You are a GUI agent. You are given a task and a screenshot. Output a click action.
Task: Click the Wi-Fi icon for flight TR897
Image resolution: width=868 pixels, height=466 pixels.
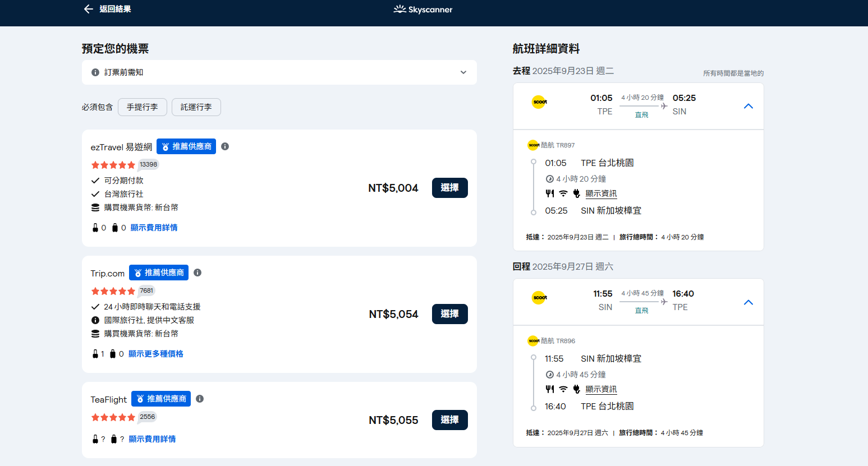(563, 193)
